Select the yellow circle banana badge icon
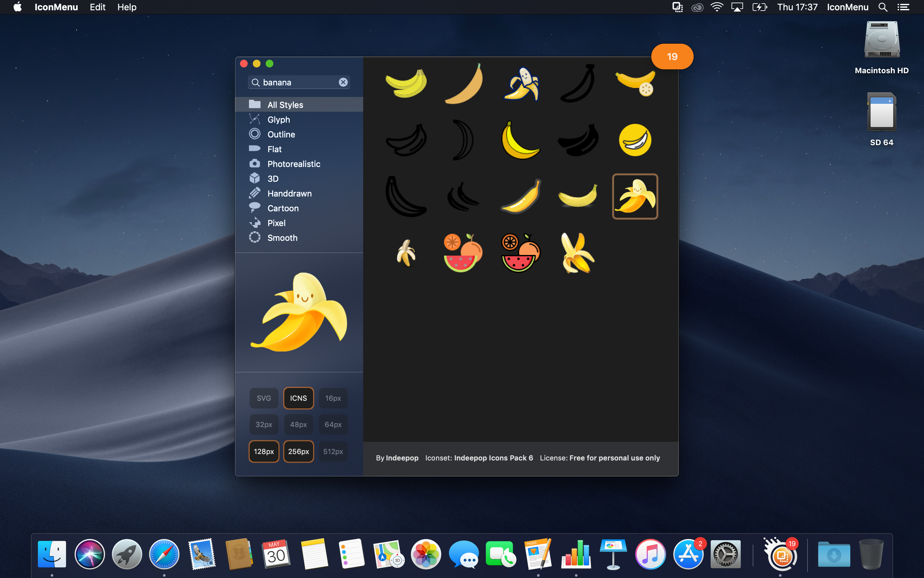924x578 pixels. [x=635, y=140]
